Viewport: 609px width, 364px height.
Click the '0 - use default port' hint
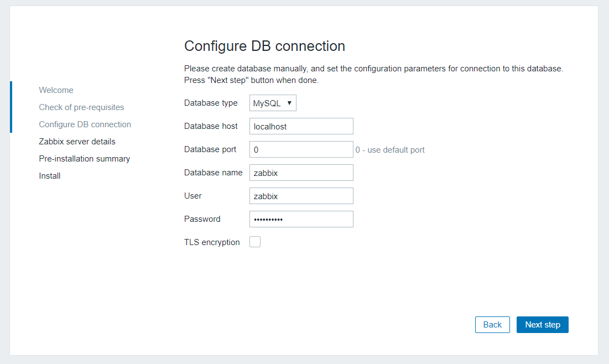click(x=390, y=150)
